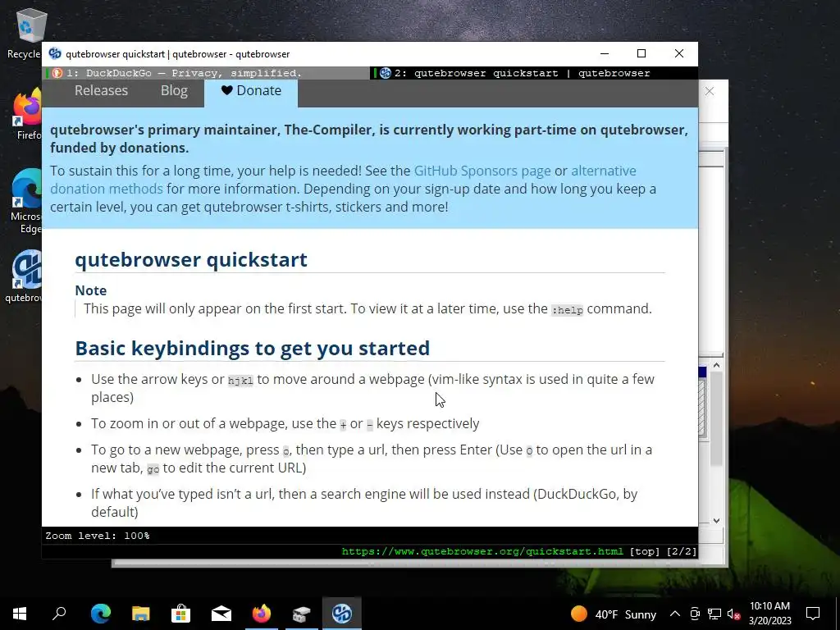
Task: Click the [2/2] tab counter in status bar
Action: [682, 551]
